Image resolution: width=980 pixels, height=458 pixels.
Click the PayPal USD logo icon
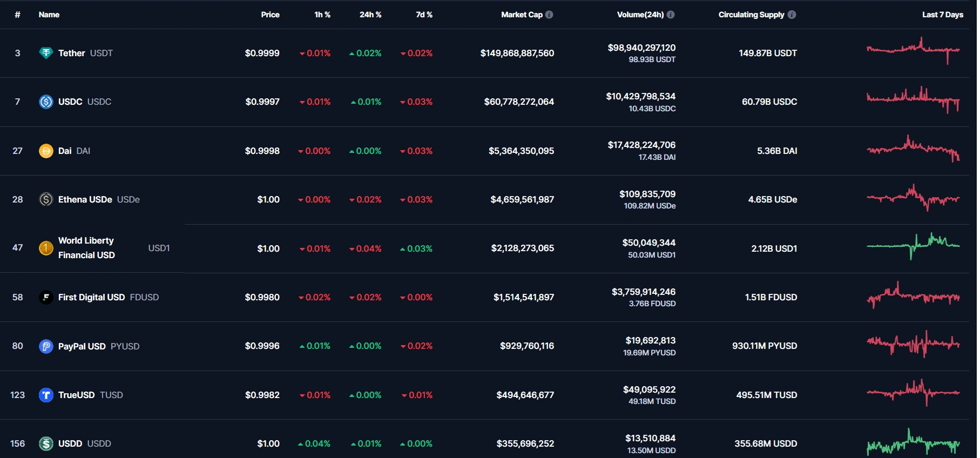pos(46,346)
